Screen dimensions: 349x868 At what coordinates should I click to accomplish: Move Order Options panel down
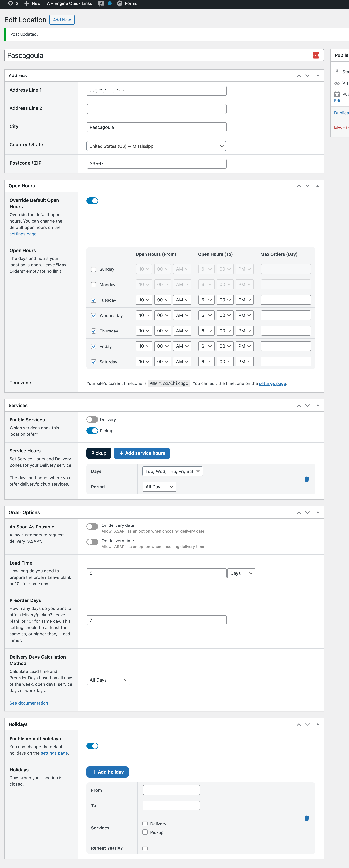pyautogui.click(x=307, y=513)
